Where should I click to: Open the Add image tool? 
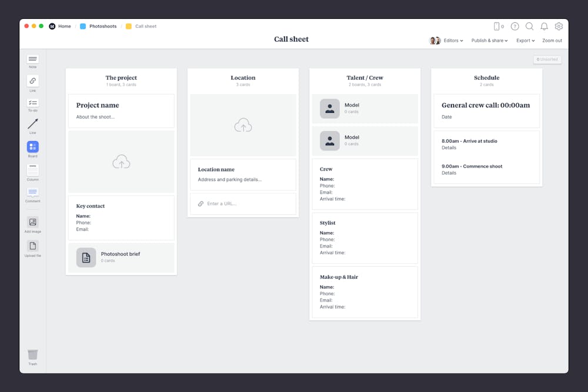[x=32, y=223]
